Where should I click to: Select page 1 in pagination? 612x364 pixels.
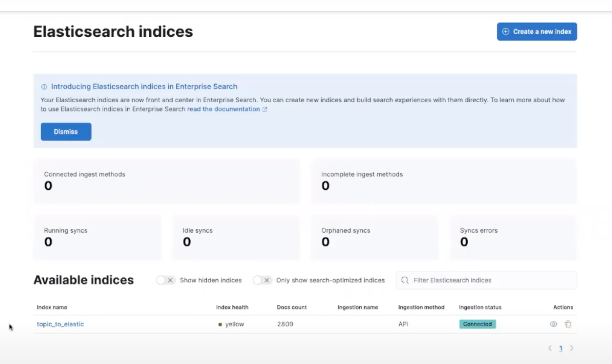(561, 348)
